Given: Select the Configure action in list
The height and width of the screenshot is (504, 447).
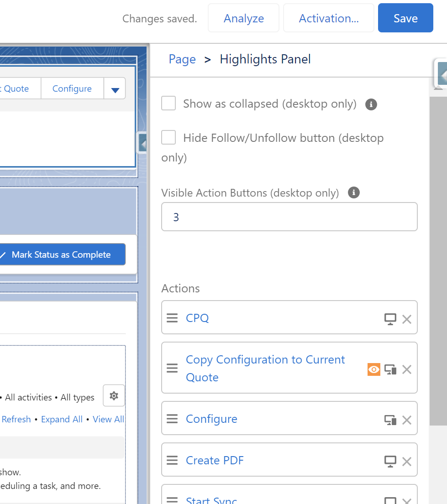Looking at the screenshot, I should click(x=211, y=419).
